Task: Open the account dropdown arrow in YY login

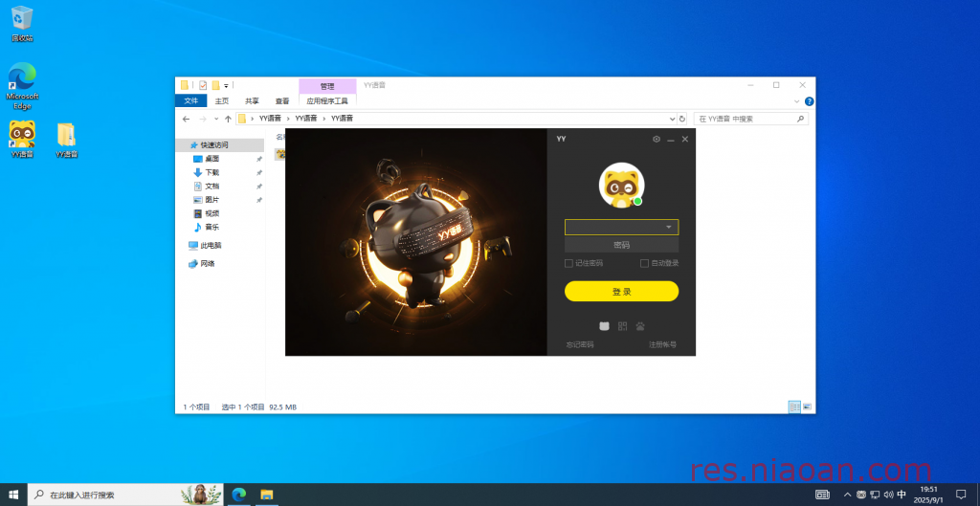Action: click(669, 228)
